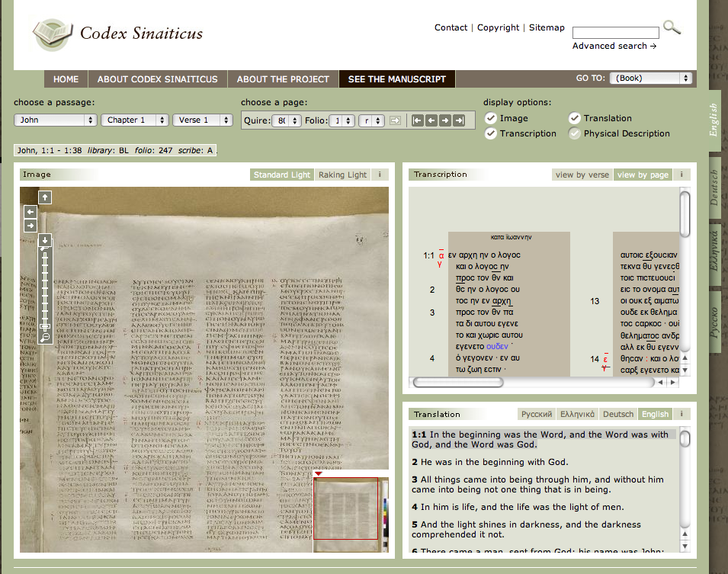Jump to the first page
Image resolution: width=728 pixels, height=574 pixels.
point(417,120)
